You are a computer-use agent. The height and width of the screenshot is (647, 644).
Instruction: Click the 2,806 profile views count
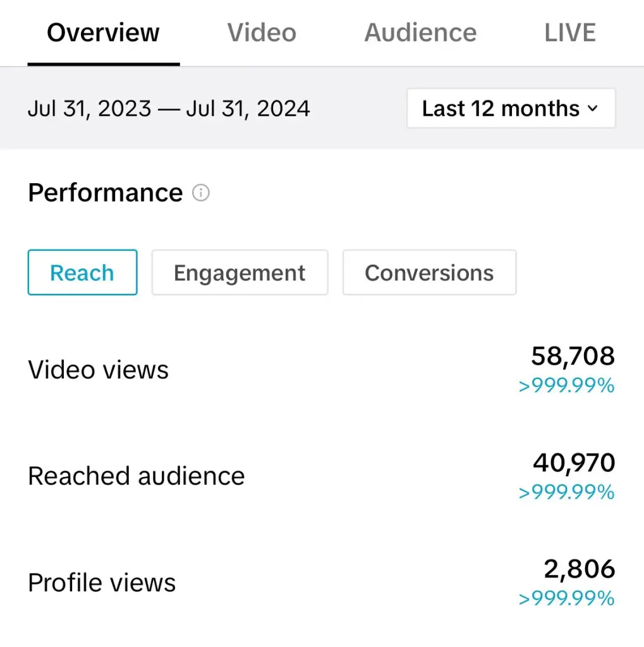click(x=579, y=569)
